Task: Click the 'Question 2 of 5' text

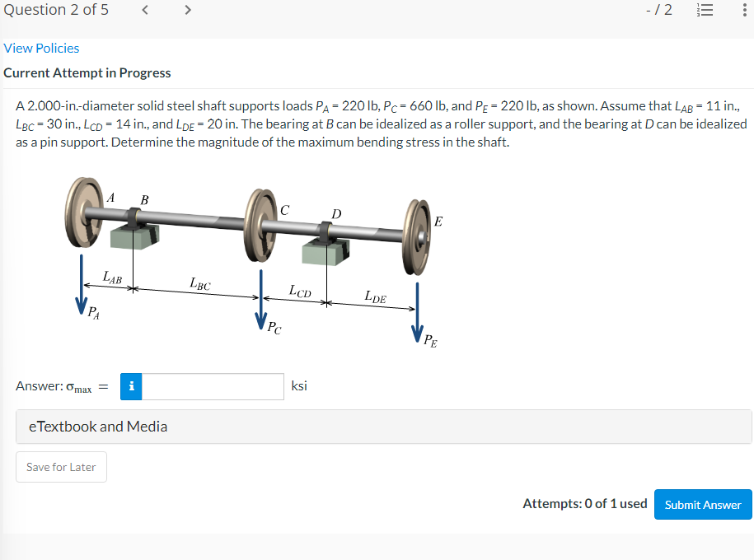Action: coord(56,10)
